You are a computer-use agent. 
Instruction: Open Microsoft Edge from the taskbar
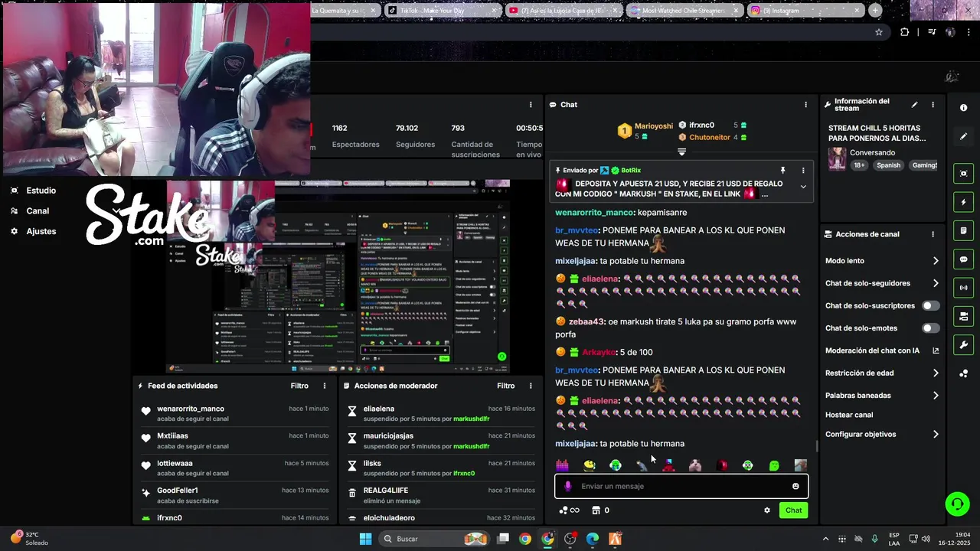[x=593, y=539]
